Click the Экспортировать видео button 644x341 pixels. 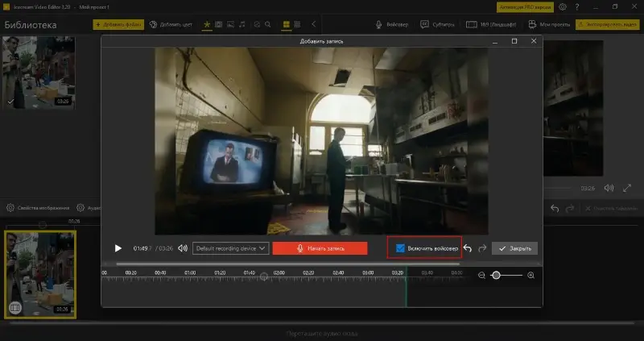(x=608, y=25)
